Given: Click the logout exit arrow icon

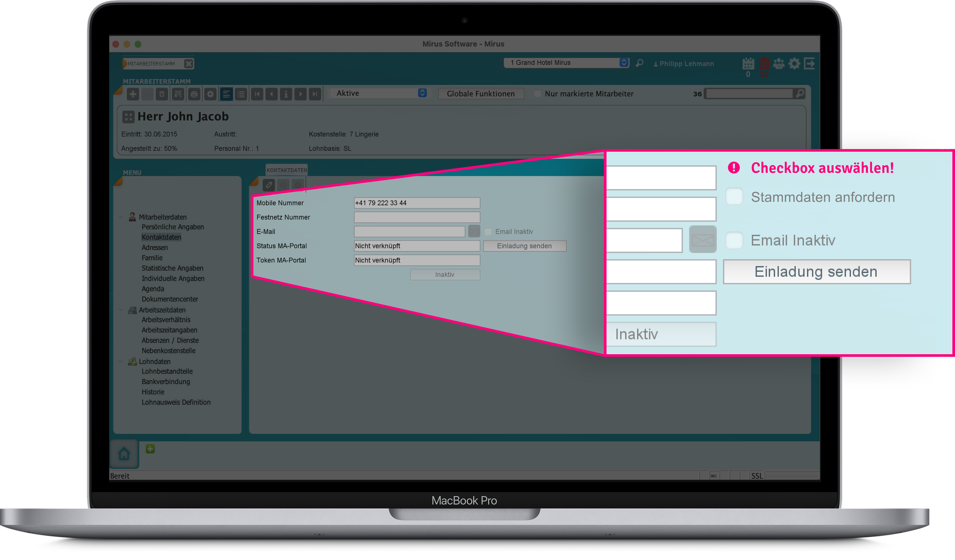Looking at the screenshot, I should point(809,64).
